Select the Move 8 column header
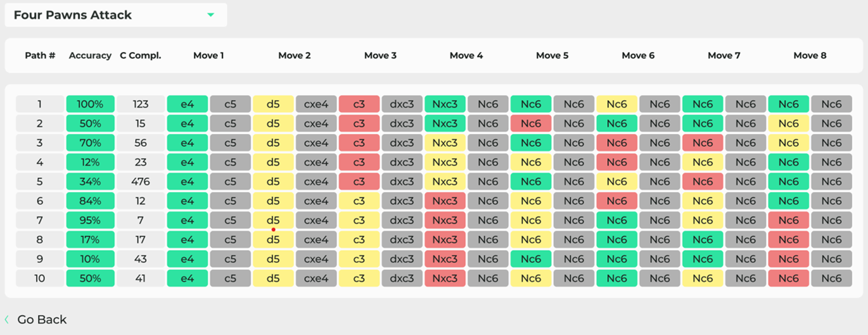 pos(810,56)
